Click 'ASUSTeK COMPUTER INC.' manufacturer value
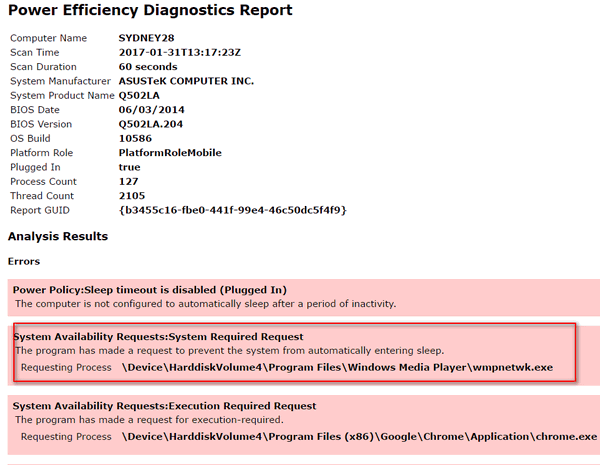This screenshot has height=465, width=600. coord(186,81)
